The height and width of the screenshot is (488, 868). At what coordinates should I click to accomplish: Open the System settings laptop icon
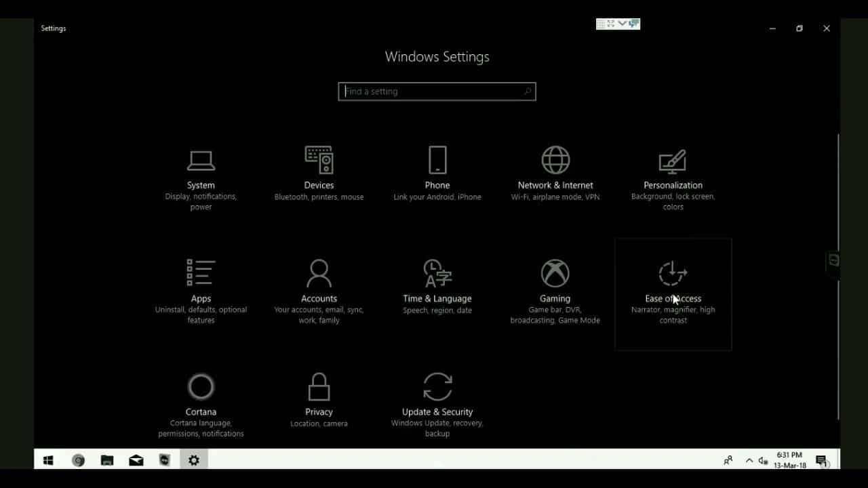[x=201, y=161]
